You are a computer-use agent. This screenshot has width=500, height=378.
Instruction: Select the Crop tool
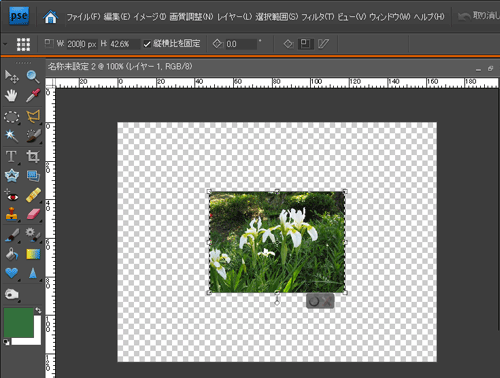(x=33, y=156)
